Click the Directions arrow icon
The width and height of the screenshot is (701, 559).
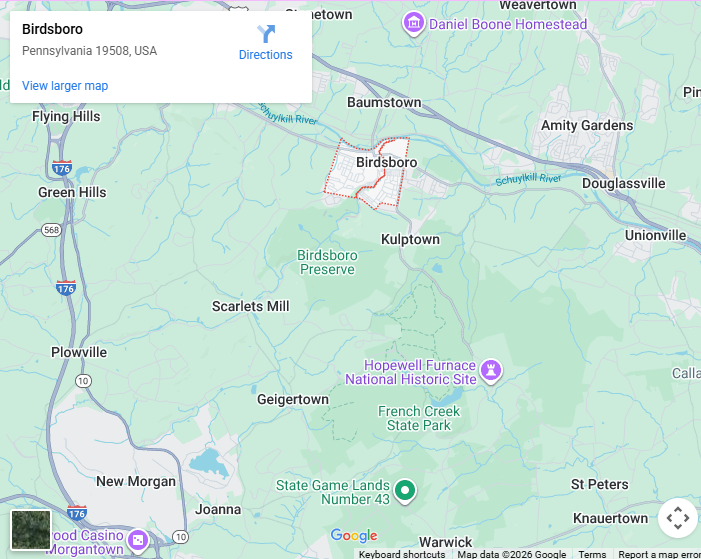tap(266, 34)
